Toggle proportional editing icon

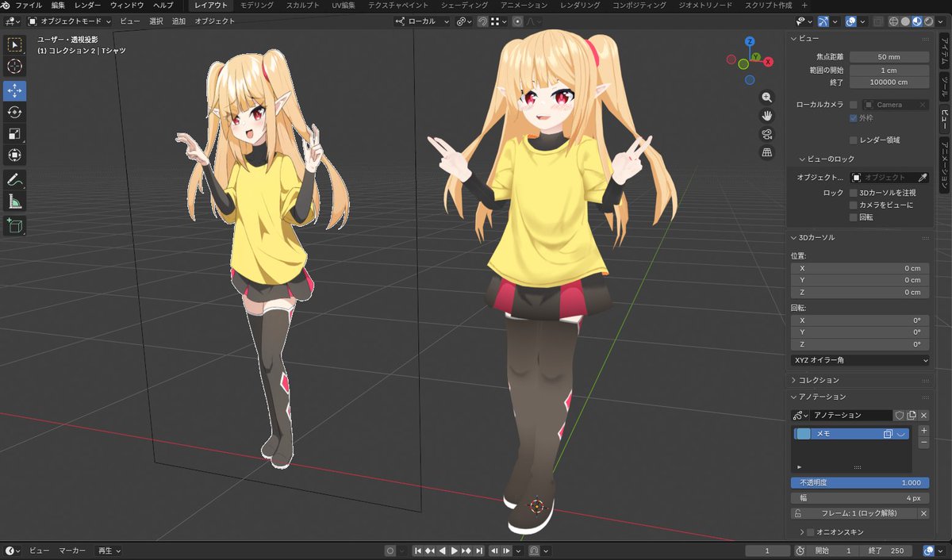[518, 21]
